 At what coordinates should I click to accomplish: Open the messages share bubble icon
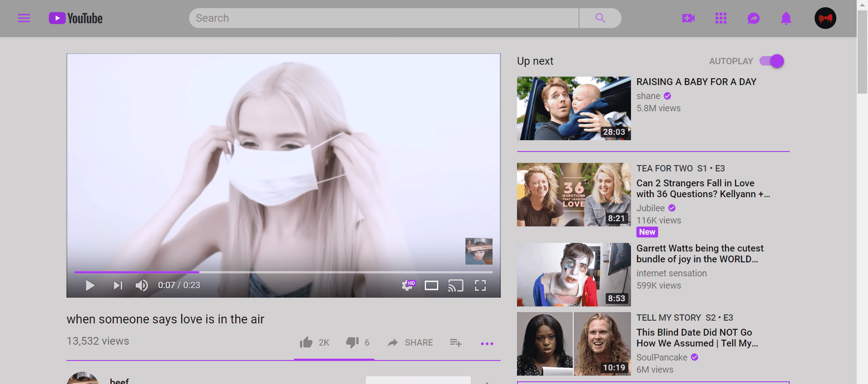pyautogui.click(x=753, y=18)
